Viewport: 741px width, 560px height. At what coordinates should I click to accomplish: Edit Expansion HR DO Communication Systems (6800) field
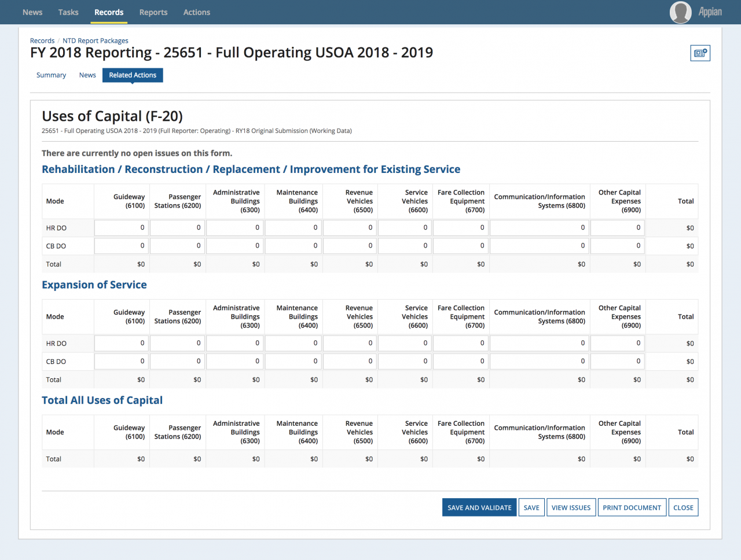[540, 343]
